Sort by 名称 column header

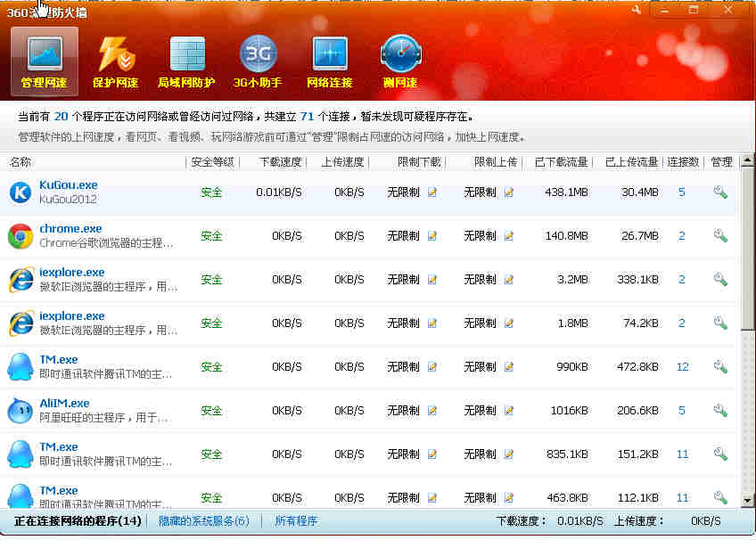click(x=21, y=162)
